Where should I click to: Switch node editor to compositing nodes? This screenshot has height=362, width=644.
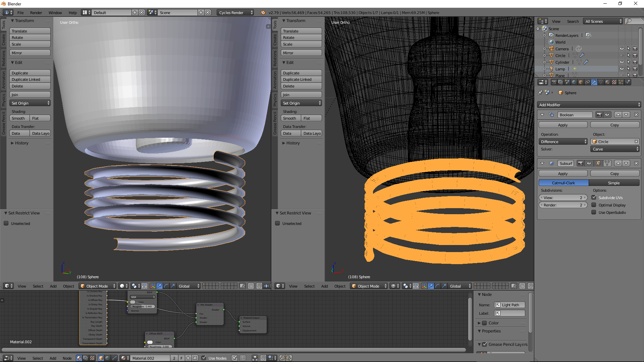point(86,358)
